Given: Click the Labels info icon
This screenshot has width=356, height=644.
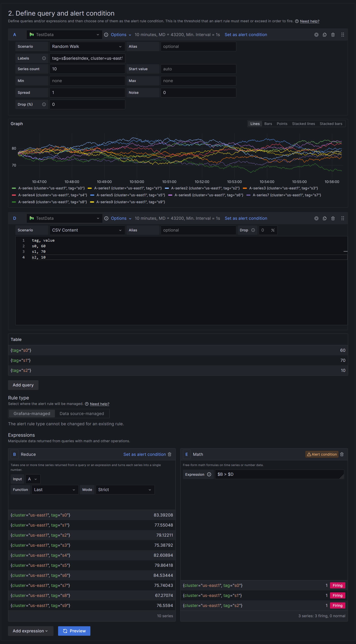Looking at the screenshot, I should click(44, 58).
